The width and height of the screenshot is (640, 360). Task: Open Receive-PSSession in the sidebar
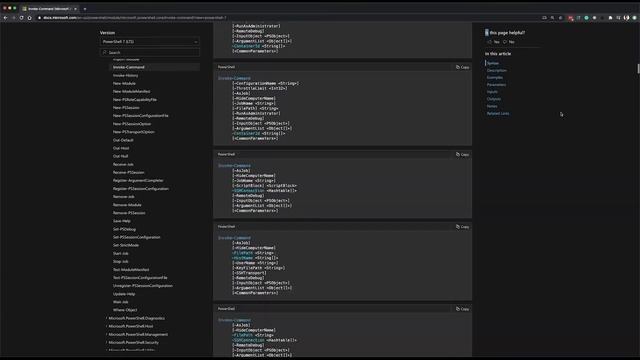click(129, 172)
